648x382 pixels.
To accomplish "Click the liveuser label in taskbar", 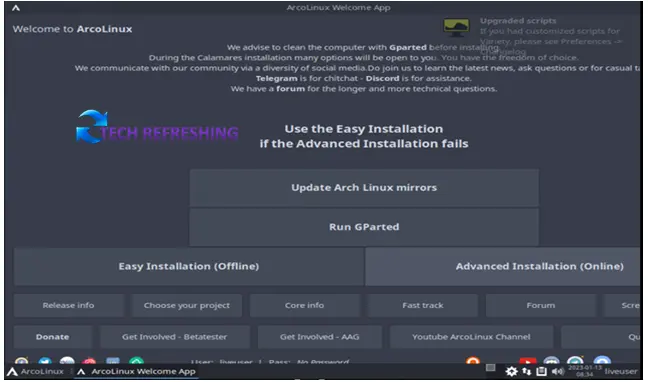I will pyautogui.click(x=621, y=372).
